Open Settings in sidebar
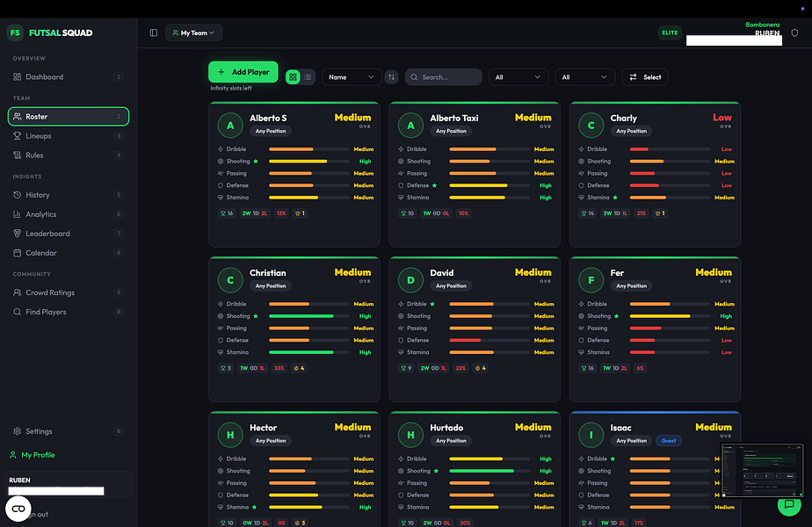 pyautogui.click(x=69, y=431)
